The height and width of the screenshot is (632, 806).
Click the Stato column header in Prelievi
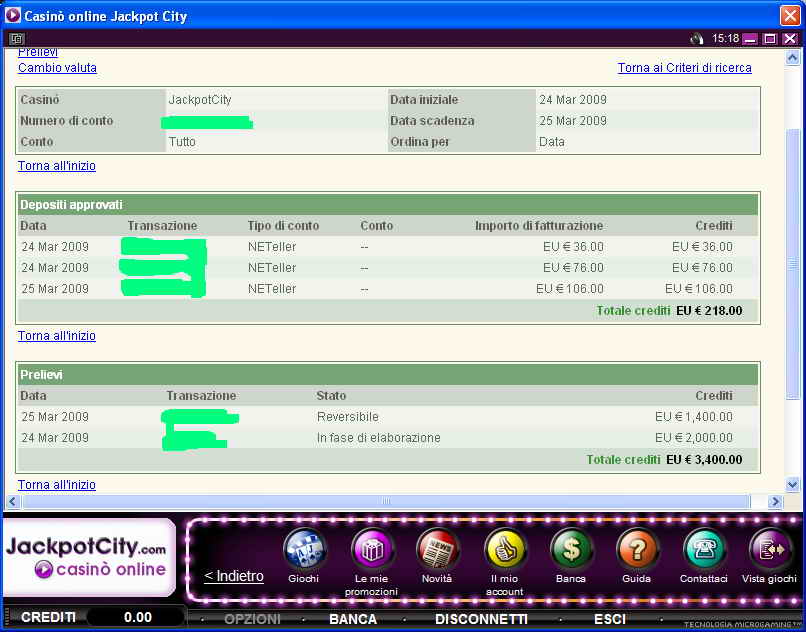[331, 396]
